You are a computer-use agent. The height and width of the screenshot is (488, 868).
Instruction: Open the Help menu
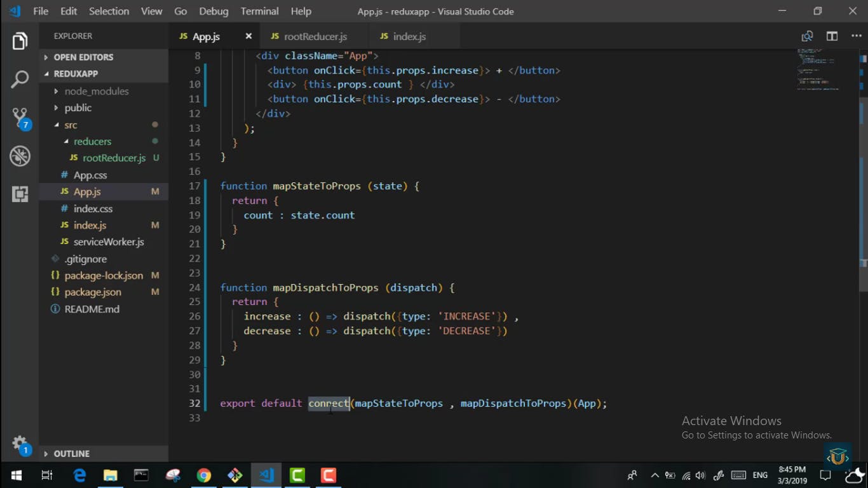tap(301, 11)
